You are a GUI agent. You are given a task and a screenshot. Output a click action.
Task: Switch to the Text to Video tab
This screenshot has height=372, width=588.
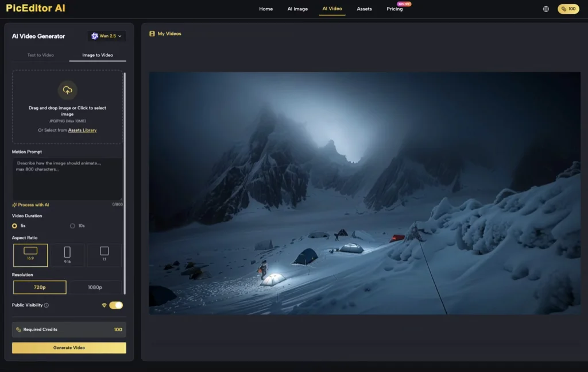[40, 55]
